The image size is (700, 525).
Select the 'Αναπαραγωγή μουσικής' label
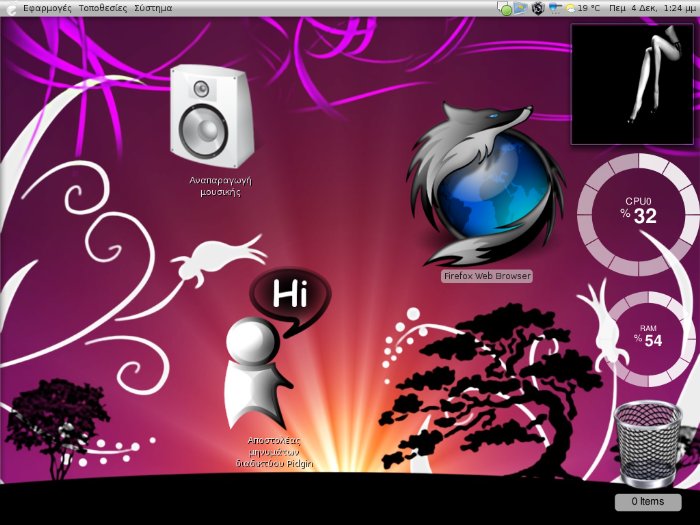click(221, 186)
